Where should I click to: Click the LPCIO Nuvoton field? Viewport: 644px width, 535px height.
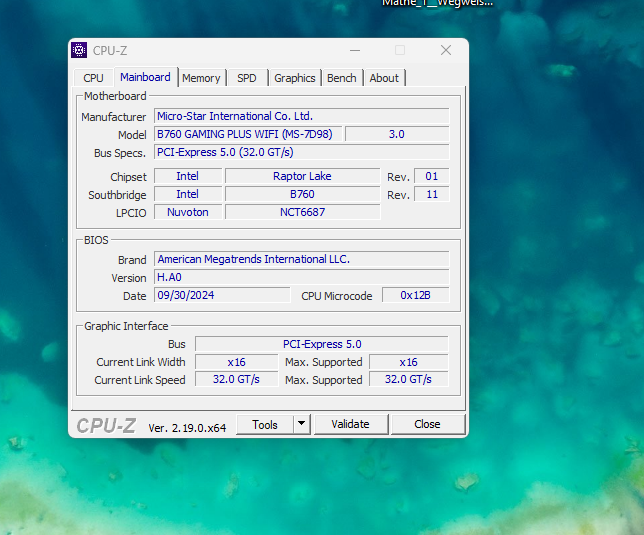tap(188, 212)
